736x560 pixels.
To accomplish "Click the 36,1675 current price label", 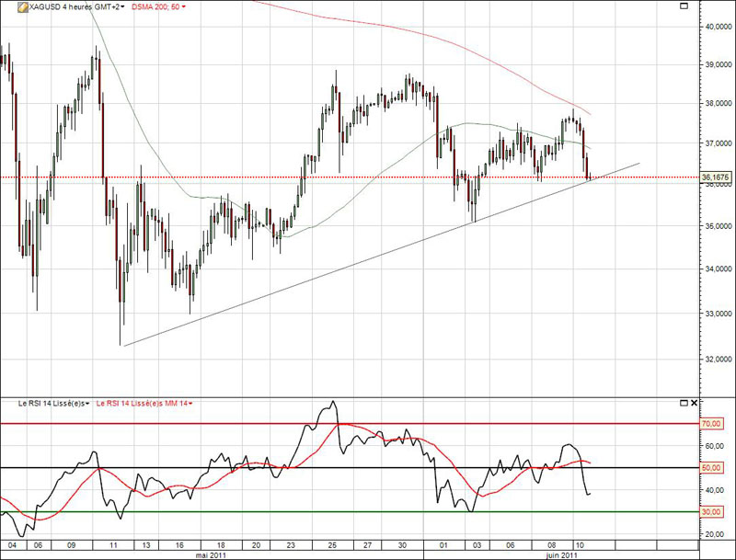I will click(718, 177).
